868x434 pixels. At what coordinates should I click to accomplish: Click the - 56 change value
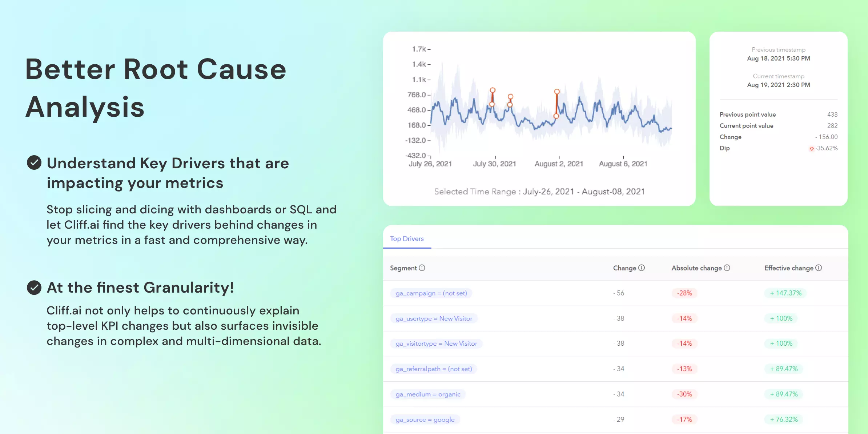point(619,293)
